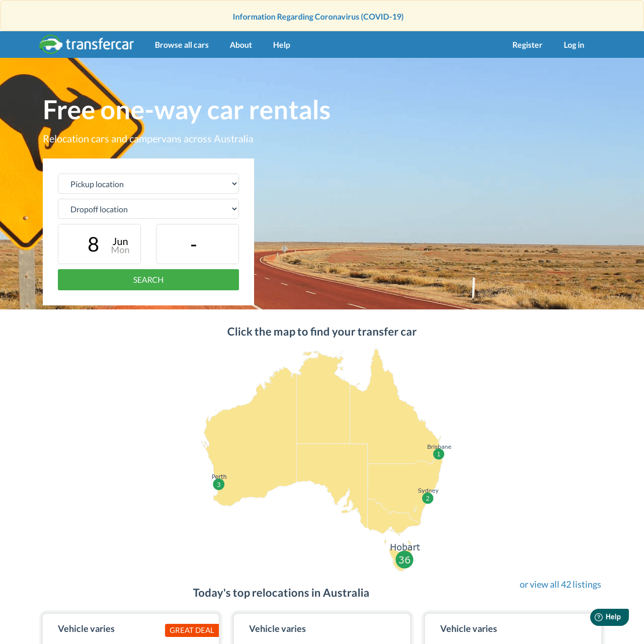Open Browse all cars menu item

pyautogui.click(x=182, y=45)
